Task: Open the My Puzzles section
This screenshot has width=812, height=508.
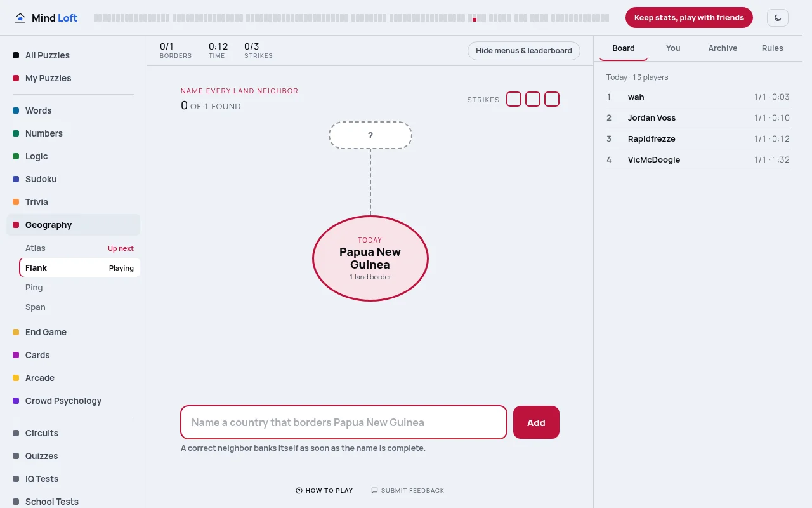Action: [x=73, y=78]
